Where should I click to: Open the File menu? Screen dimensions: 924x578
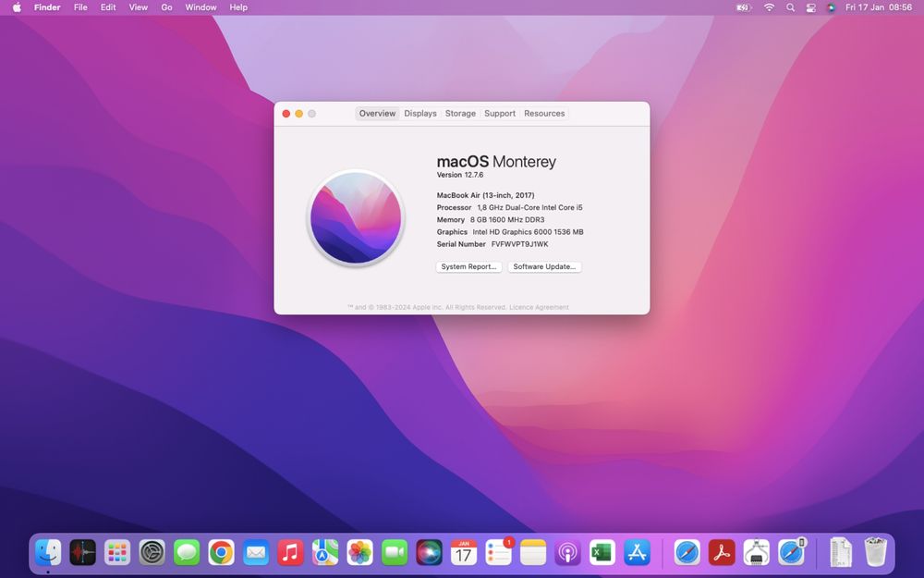pos(80,7)
